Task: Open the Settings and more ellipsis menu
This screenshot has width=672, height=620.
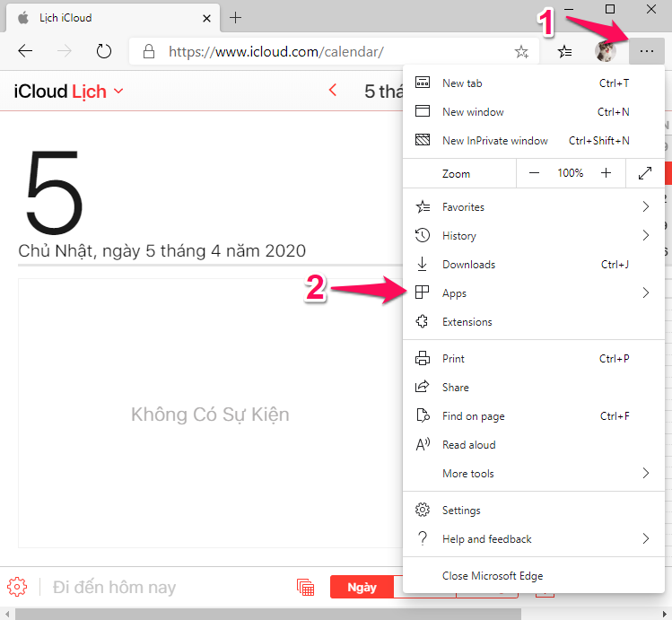Action: (646, 51)
